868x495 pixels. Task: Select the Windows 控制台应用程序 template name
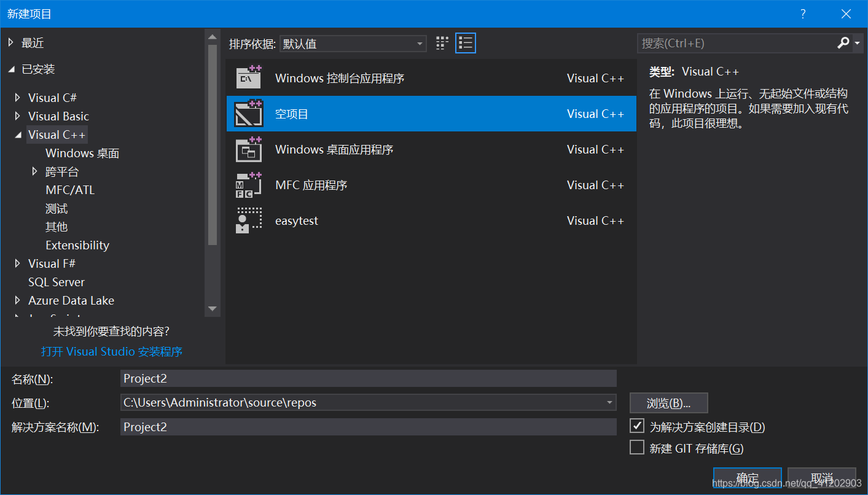click(x=340, y=78)
